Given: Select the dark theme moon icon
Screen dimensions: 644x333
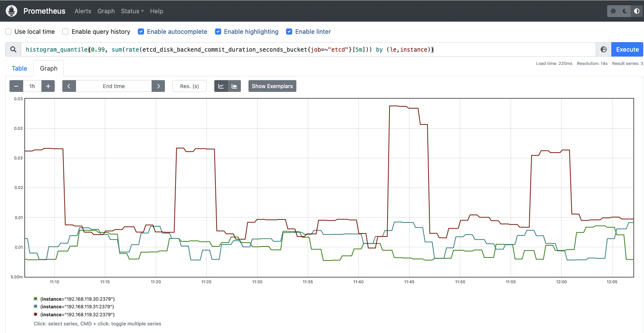Looking at the screenshot, I should click(x=625, y=11).
